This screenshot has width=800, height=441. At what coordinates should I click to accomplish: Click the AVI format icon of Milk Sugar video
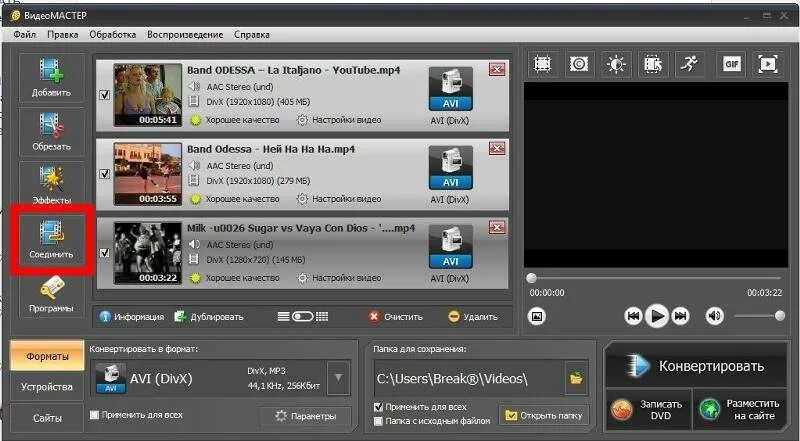[x=451, y=247]
